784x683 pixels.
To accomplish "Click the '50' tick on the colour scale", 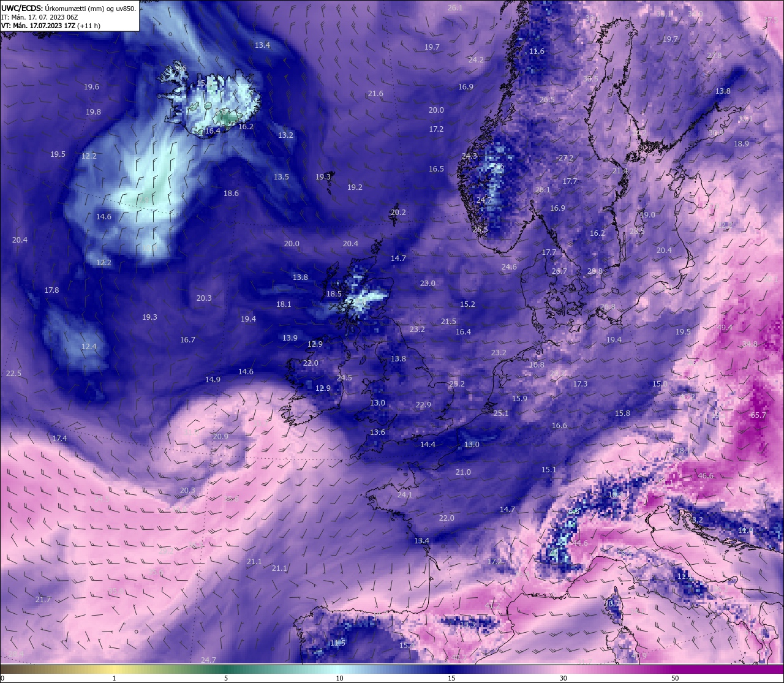I will 675,678.
